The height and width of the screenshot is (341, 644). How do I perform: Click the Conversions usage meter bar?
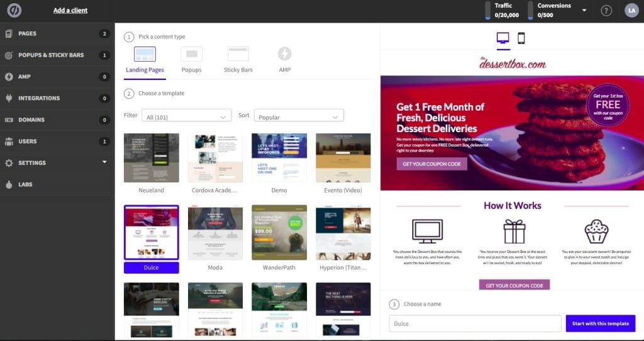(530, 10)
